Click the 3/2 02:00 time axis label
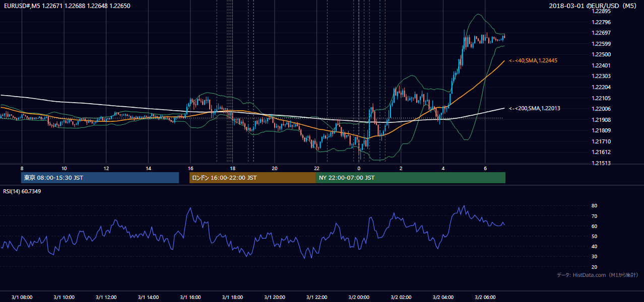The width and height of the screenshot is (644, 302). point(401,297)
